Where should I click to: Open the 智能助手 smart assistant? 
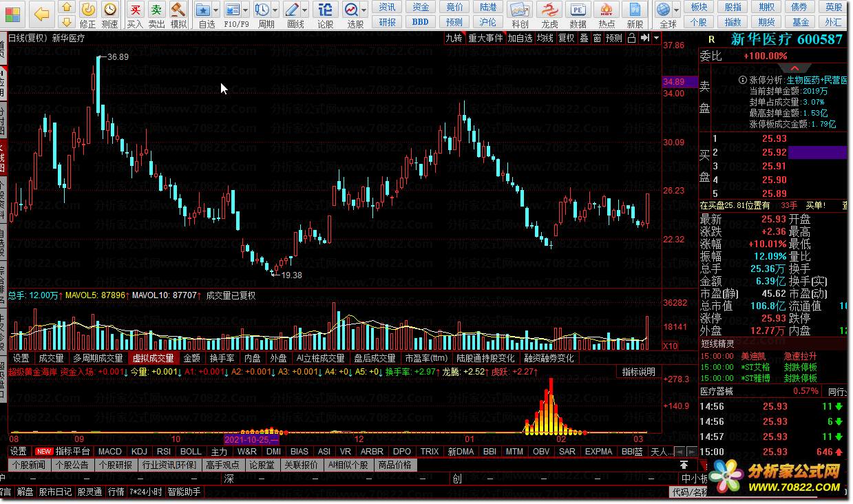(185, 492)
